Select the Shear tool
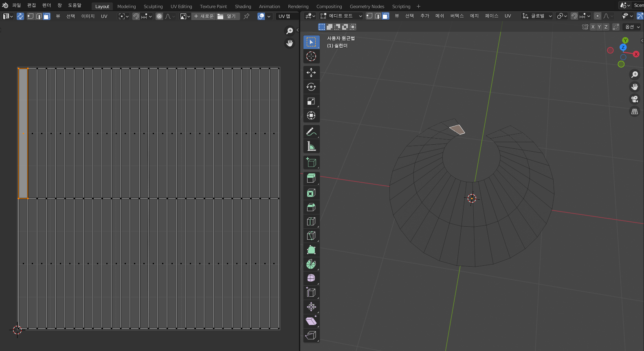Viewport: 644px width, 351px height. click(311, 321)
